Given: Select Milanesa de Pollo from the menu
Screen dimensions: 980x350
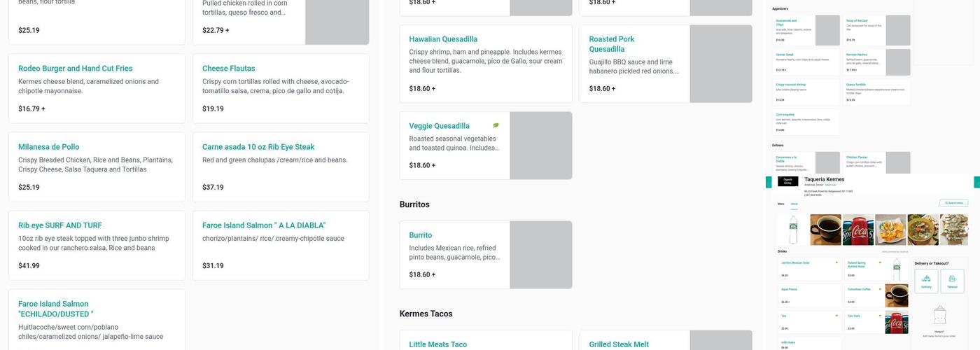Looking at the screenshot, I should (49, 147).
